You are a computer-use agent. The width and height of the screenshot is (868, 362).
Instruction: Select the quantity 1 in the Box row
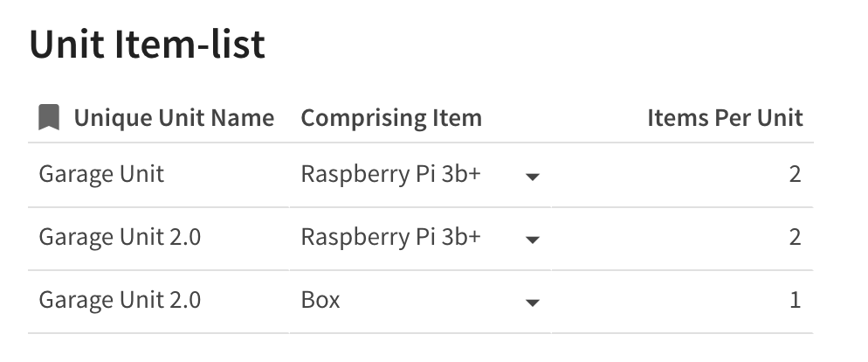pos(794,300)
